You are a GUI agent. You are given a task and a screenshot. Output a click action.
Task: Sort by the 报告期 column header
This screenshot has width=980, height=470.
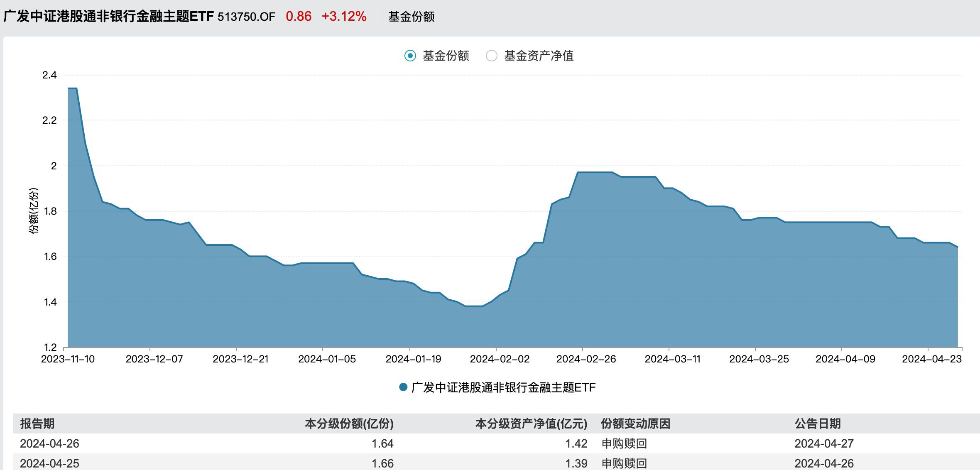[37, 423]
